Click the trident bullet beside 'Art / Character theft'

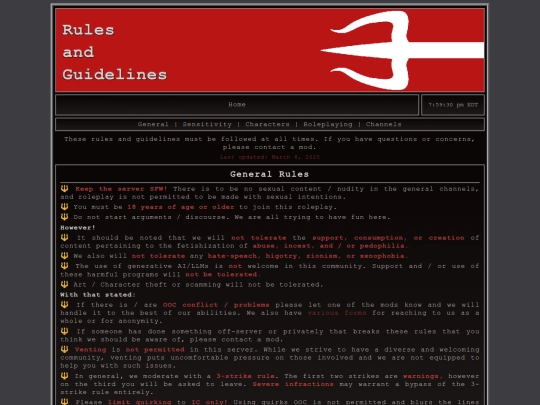(64, 284)
